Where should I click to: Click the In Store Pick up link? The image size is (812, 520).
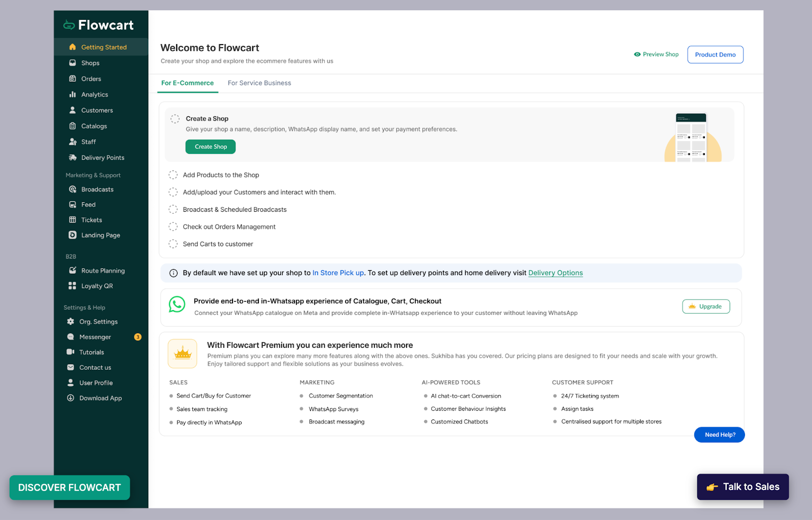(338, 273)
